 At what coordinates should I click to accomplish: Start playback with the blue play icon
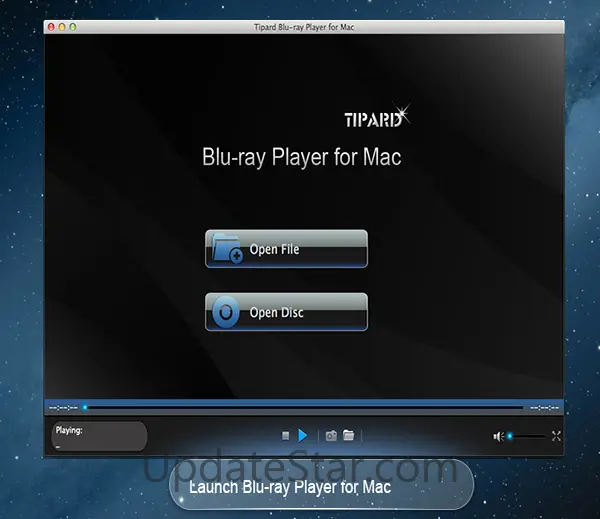tap(303, 436)
